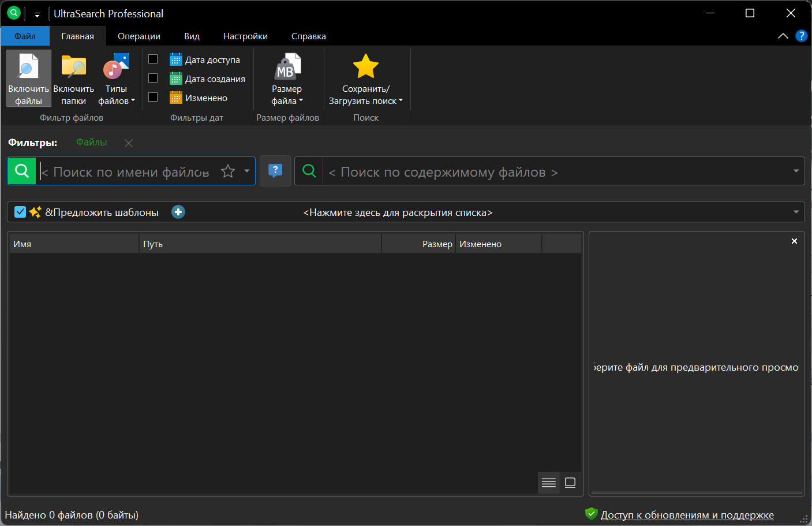812x526 pixels.
Task: Open the blue search help icon
Action: click(x=275, y=171)
